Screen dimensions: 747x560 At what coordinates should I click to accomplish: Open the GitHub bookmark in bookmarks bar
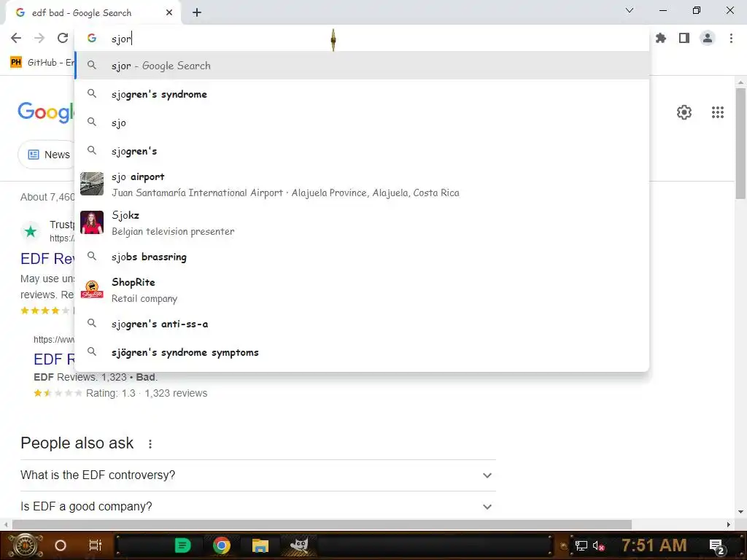pos(42,63)
